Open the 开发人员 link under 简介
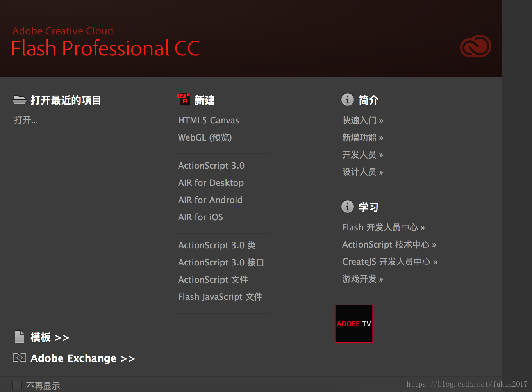Screen dimensions: 532x392 click(363, 155)
